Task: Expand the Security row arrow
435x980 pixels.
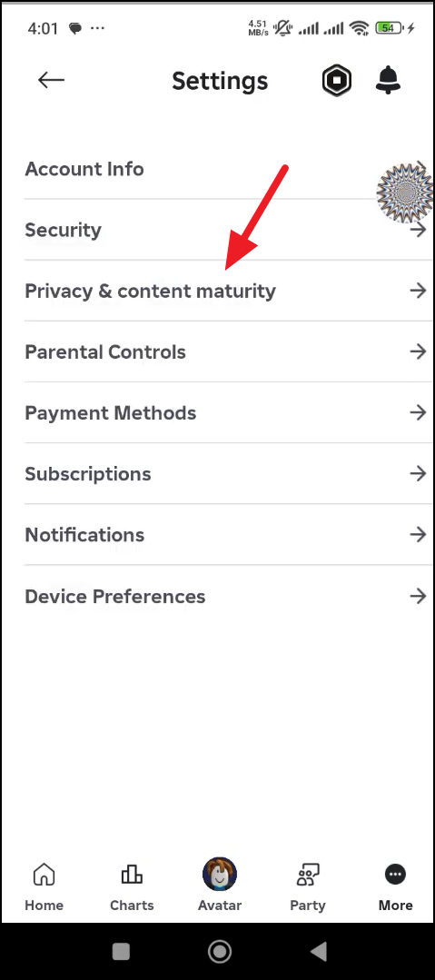Action: coord(418,230)
